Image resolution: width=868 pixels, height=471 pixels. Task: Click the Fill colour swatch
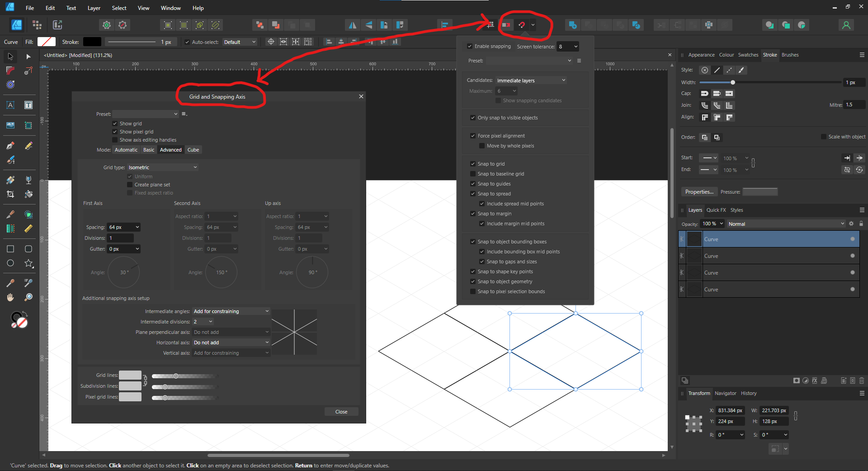(46, 42)
